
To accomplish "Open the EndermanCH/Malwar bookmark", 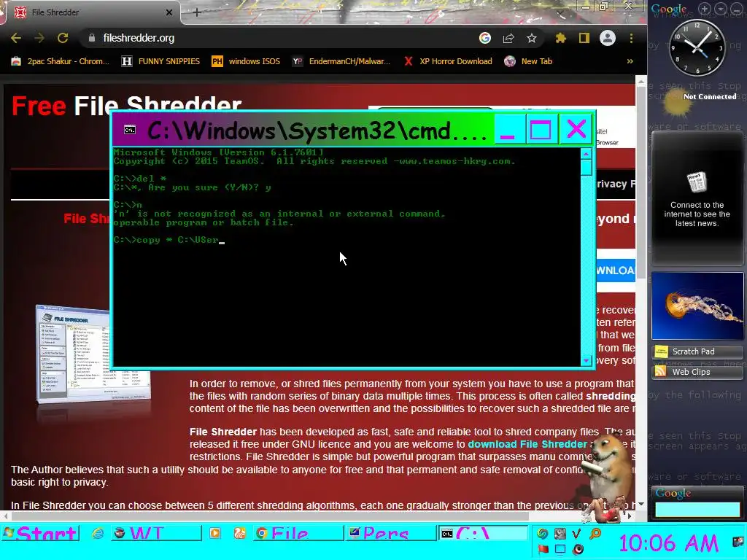I will tap(341, 61).
